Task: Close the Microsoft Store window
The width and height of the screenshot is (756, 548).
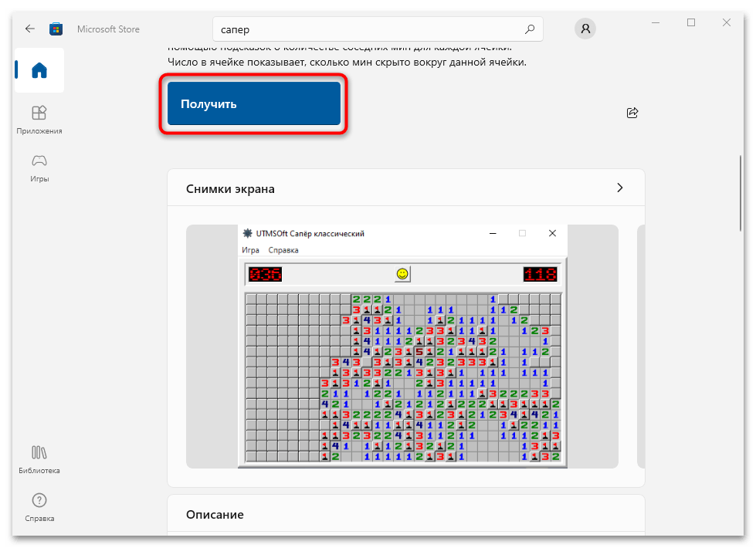Action: point(726,22)
